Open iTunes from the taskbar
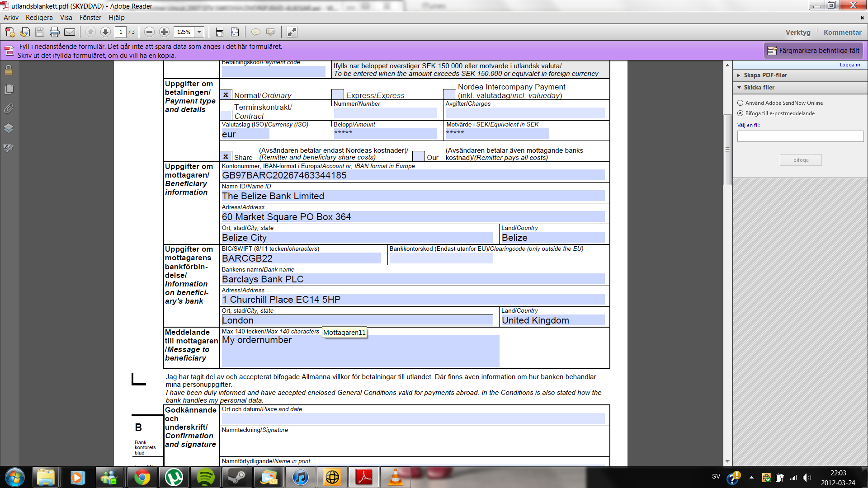The height and width of the screenshot is (488, 868). click(301, 478)
